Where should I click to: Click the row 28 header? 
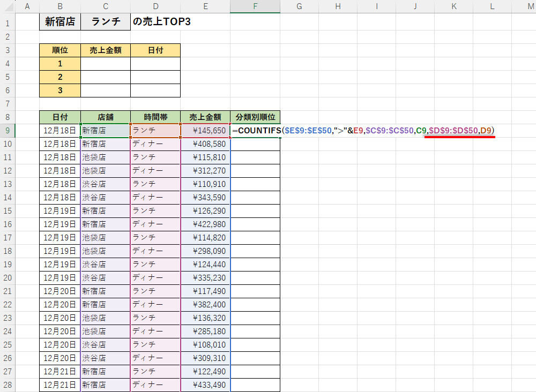click(8, 385)
